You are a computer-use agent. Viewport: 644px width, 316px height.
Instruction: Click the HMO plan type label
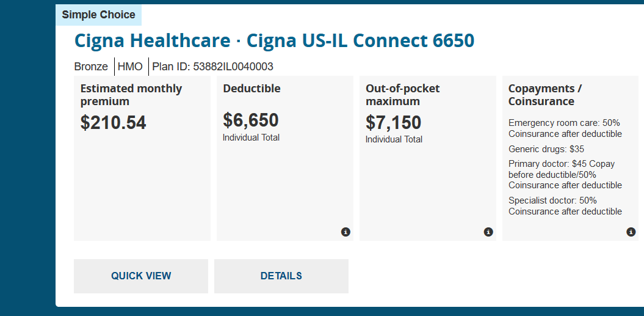[x=130, y=67]
